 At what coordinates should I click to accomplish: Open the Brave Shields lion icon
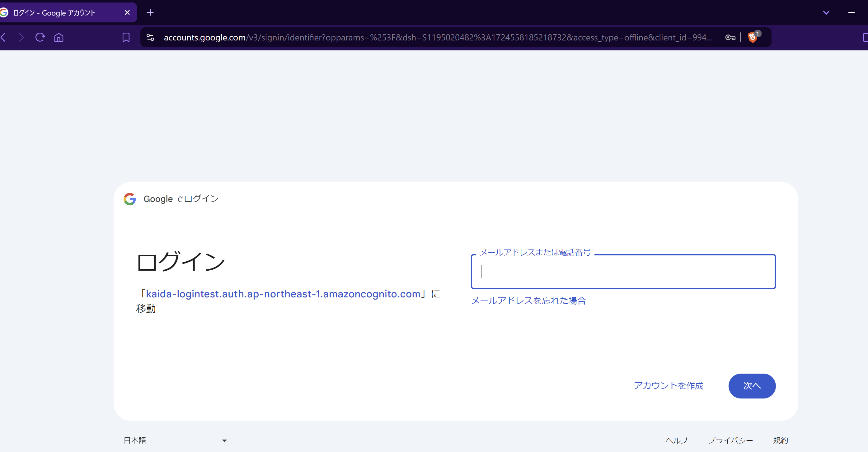(753, 37)
